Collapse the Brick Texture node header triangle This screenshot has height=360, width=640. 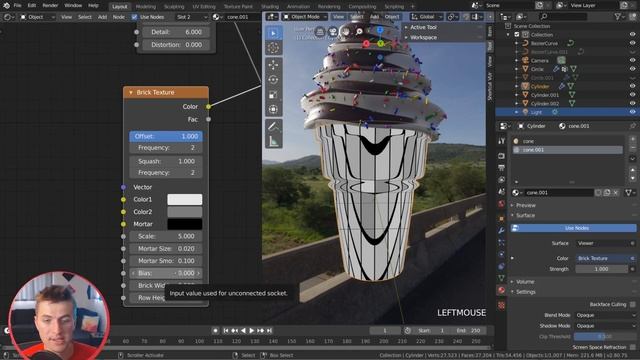coord(131,93)
